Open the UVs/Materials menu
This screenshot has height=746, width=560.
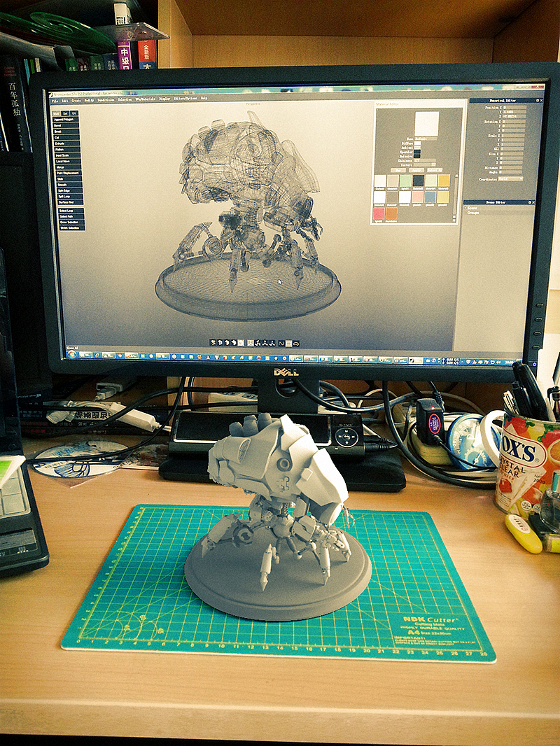pos(145,99)
